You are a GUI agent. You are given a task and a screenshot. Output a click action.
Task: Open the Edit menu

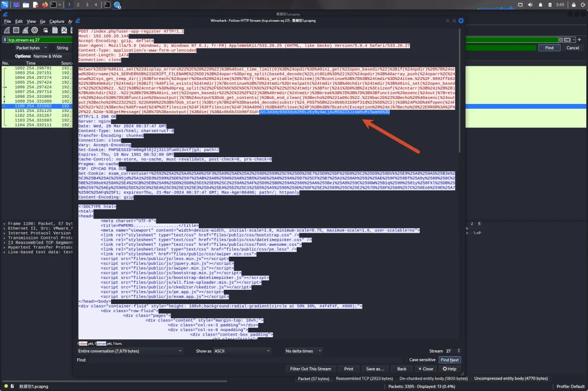(x=19, y=21)
